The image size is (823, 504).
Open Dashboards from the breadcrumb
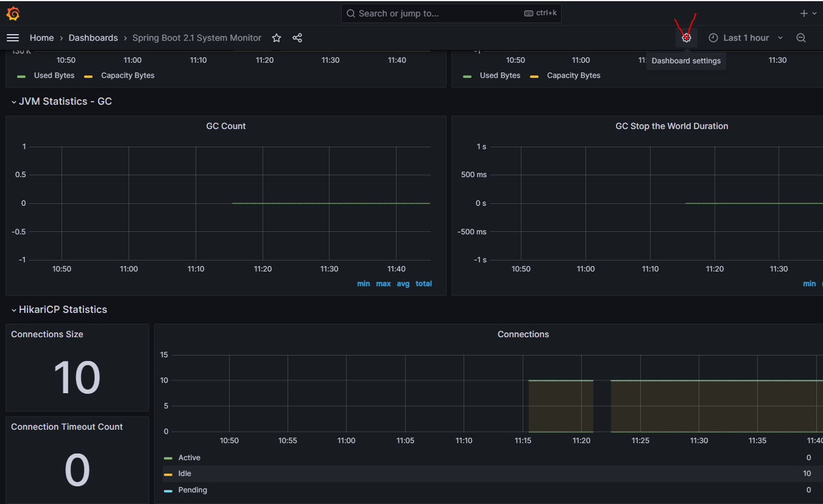(93, 38)
